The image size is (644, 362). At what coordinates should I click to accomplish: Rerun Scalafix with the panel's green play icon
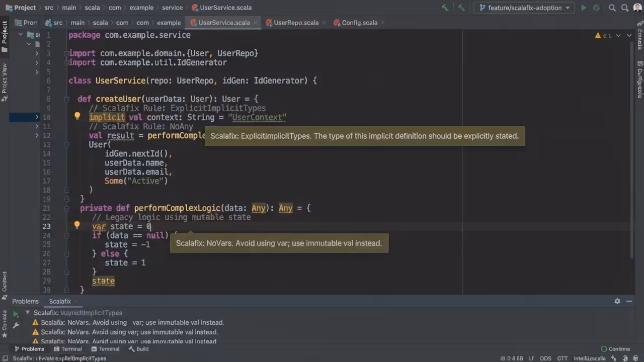coord(16,314)
